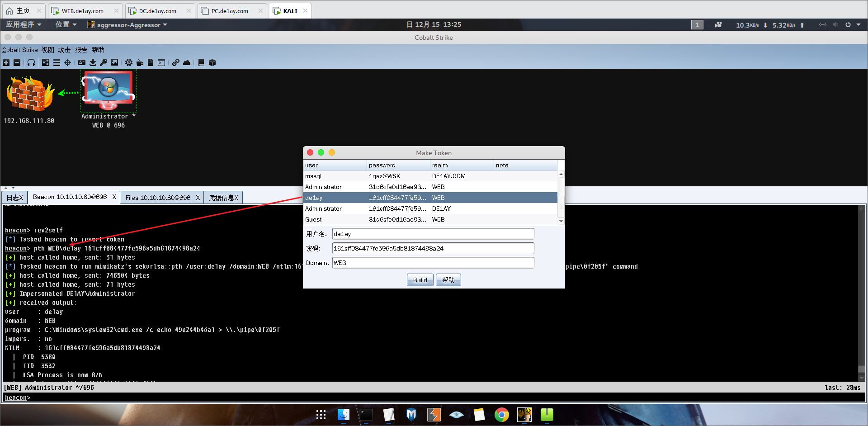Viewport: 868px width, 426px height.
Task: Open Listeners via the headphones icon
Action: 31,63
